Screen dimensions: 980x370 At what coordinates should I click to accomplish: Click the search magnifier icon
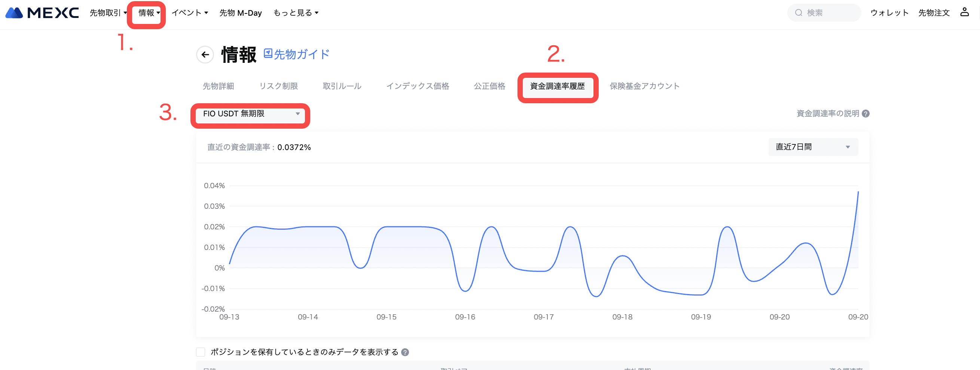tap(799, 13)
